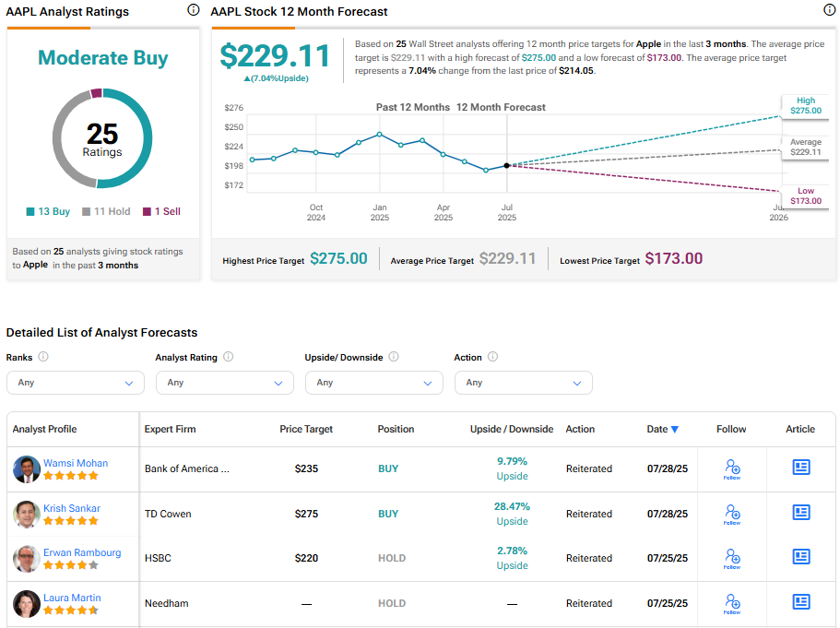840x628 pixels.
Task: Click the 1 Sell legend swatch
Action: tap(146, 211)
